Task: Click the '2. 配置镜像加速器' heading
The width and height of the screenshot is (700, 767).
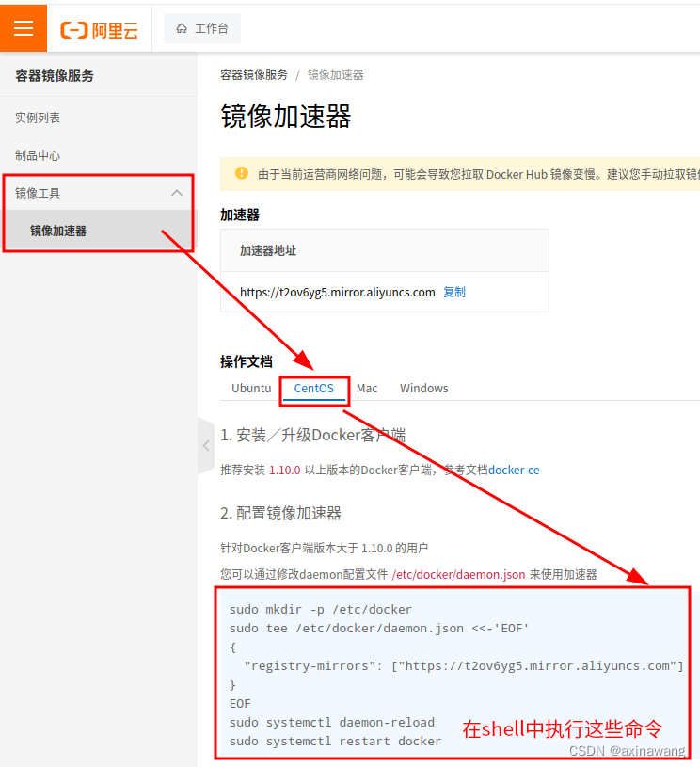Action: 280,513
